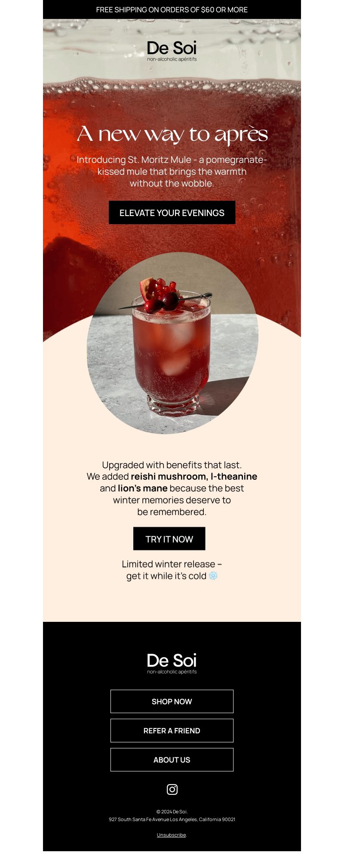Click the cocktail glass photo
Image resolution: width=344 pixels, height=868 pixels.
click(x=172, y=343)
